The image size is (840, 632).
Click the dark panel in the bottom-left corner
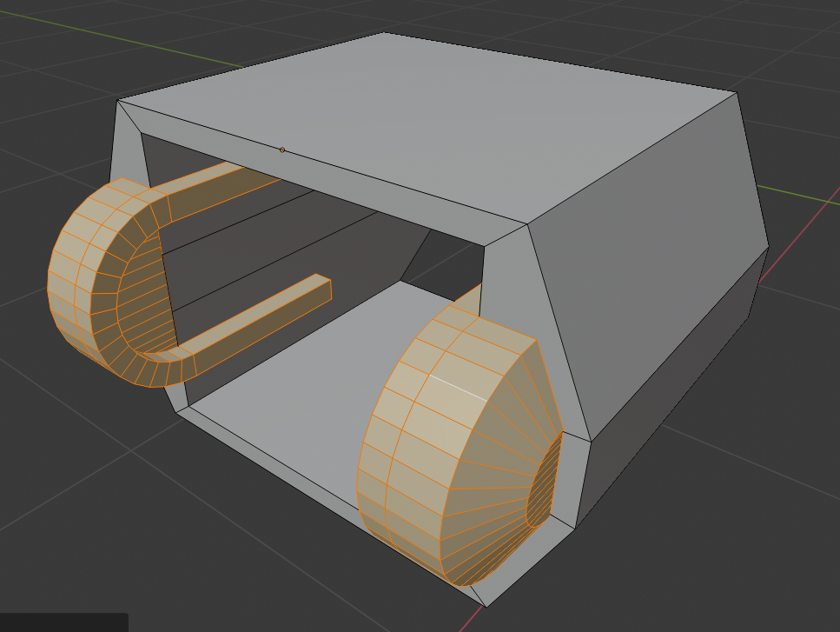(63, 622)
